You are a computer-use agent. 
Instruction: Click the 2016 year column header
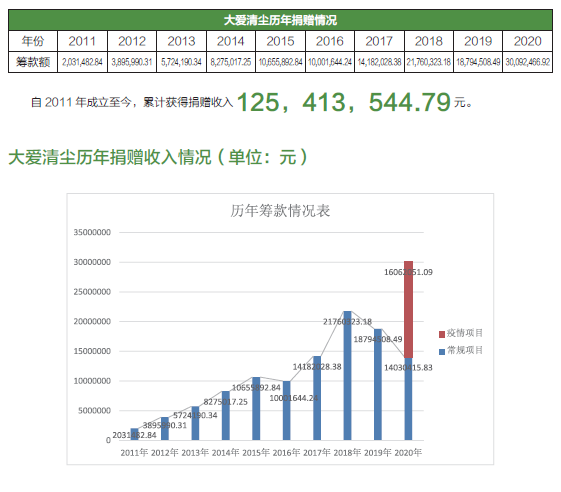click(330, 41)
